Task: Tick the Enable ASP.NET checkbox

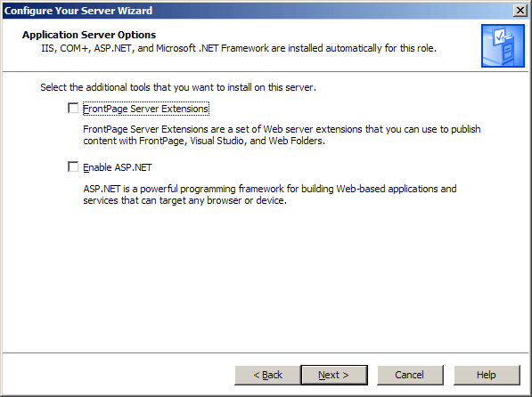Action: pos(73,166)
